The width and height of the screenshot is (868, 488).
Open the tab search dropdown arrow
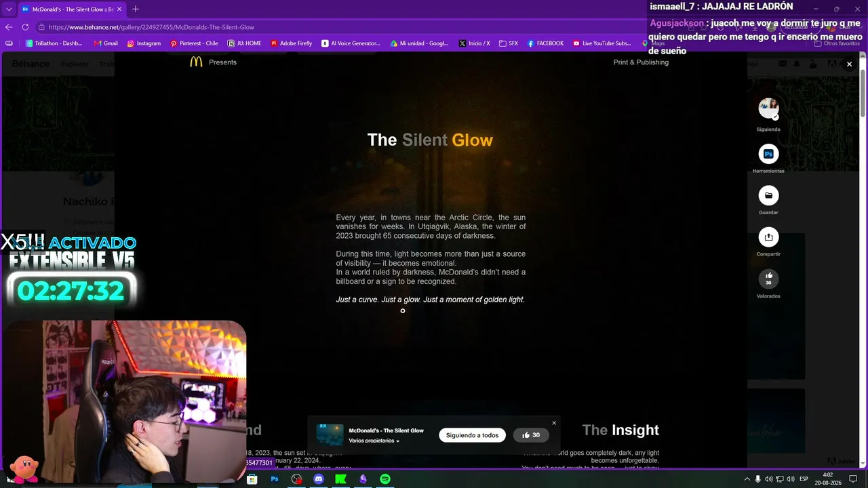8,9
